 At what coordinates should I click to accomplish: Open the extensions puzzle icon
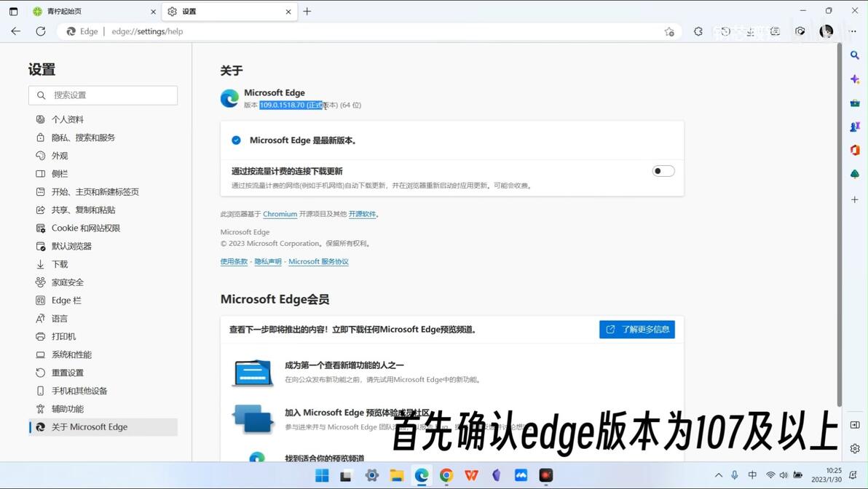click(698, 31)
